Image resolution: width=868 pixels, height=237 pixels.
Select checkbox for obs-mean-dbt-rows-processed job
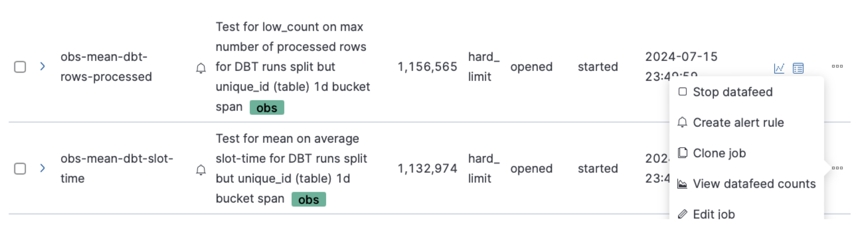[x=20, y=67]
